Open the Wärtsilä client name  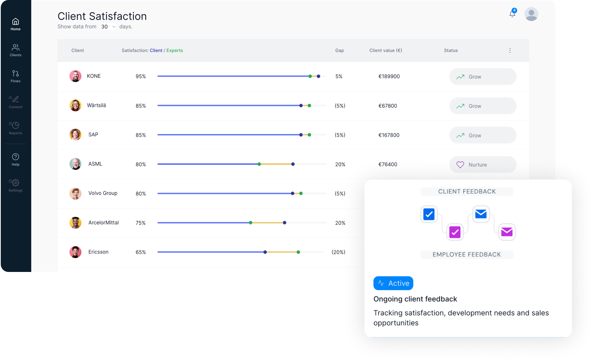[96, 105]
